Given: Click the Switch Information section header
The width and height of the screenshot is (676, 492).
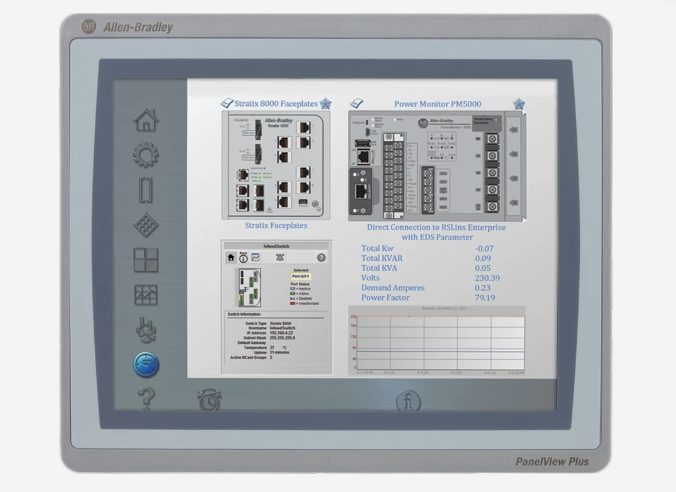Looking at the screenshot, I should [244, 314].
